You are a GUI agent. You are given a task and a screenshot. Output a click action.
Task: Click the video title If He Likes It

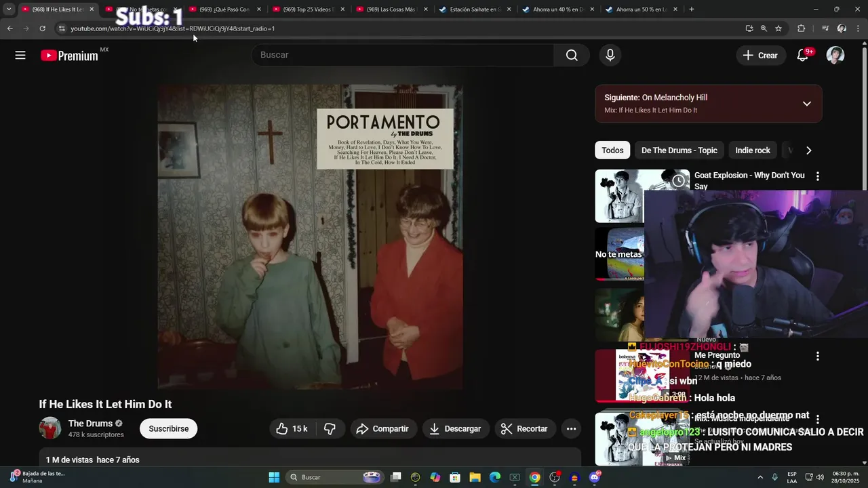tap(105, 404)
